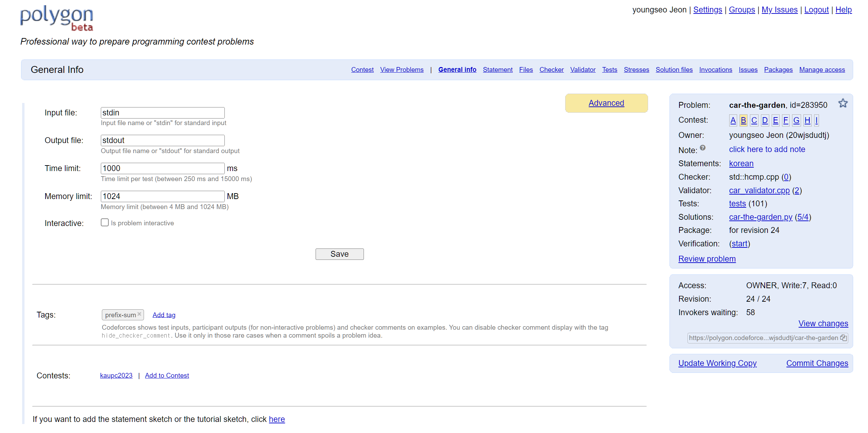The height and width of the screenshot is (433, 868).
Task: Switch to the Tests tab
Action: [609, 69]
